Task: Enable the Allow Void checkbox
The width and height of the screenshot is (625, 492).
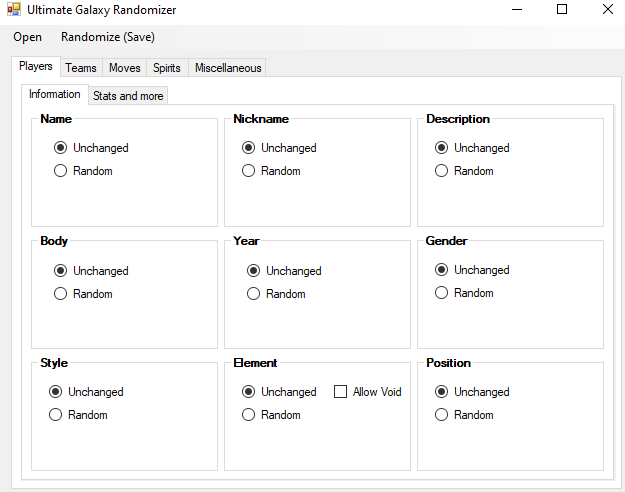Action: 341,392
